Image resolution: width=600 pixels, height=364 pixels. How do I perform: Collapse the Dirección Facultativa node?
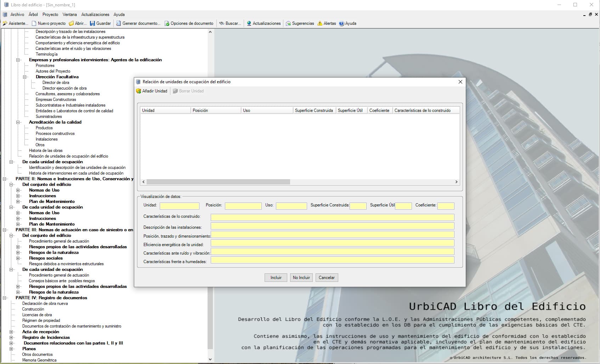coord(25,77)
